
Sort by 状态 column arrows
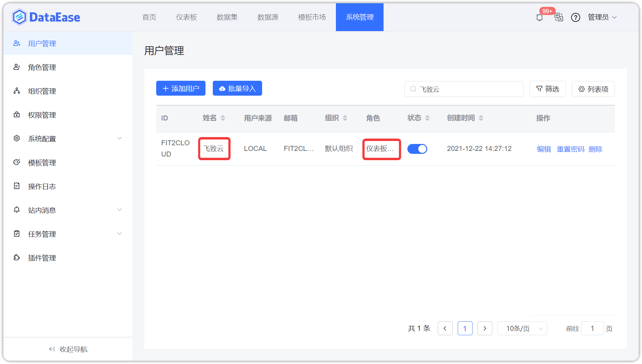[427, 118]
